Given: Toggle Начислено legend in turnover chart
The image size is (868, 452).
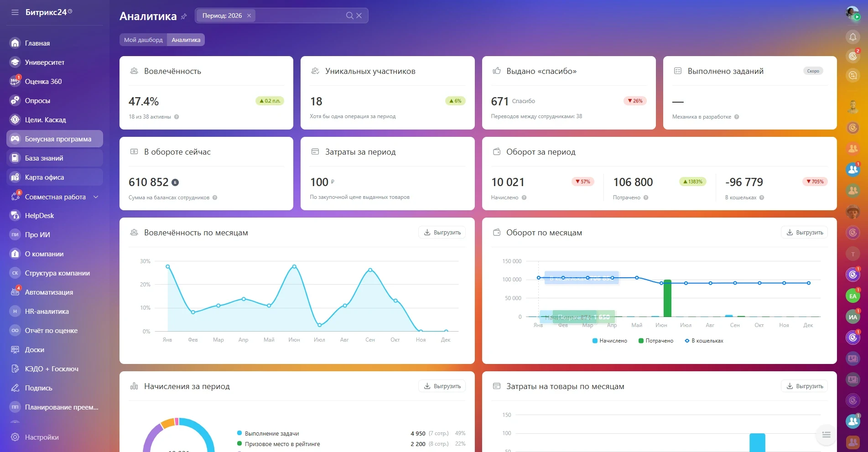Looking at the screenshot, I should (609, 341).
